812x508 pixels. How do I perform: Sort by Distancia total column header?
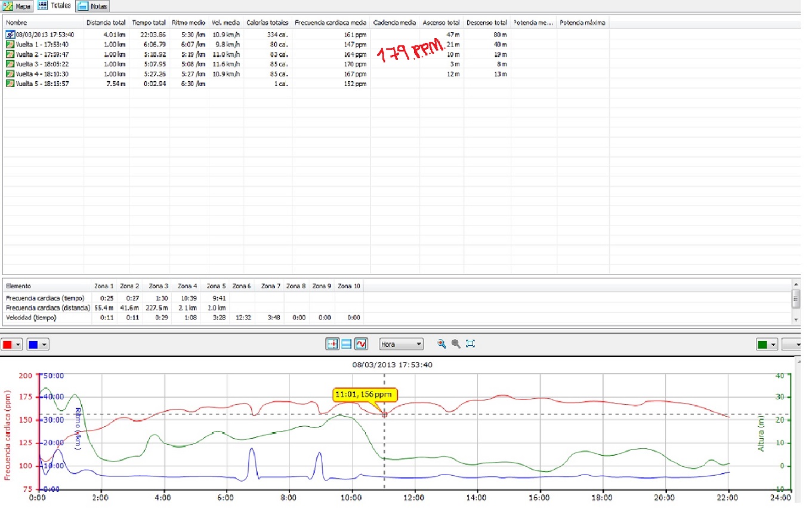[x=106, y=23]
